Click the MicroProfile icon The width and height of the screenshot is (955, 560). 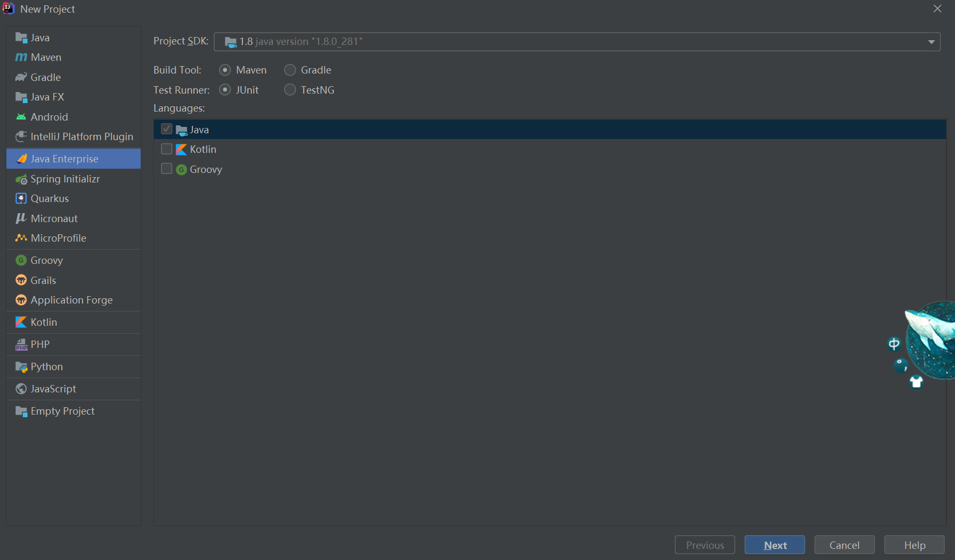tap(21, 238)
